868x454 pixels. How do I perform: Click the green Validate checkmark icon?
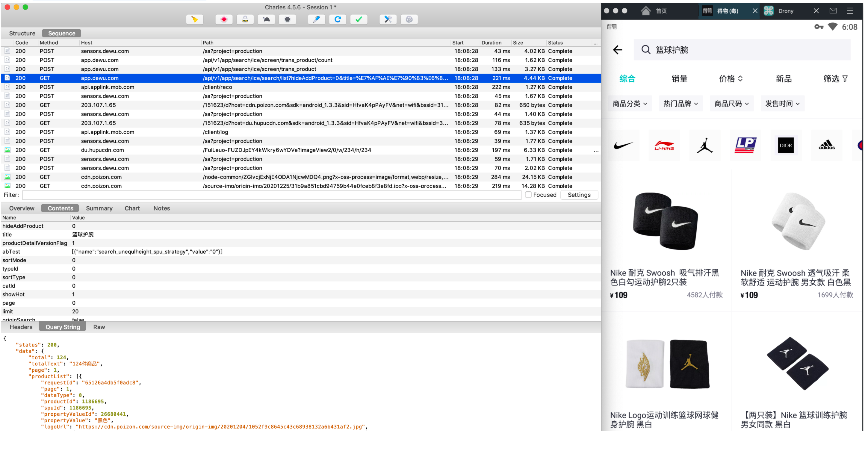(359, 19)
